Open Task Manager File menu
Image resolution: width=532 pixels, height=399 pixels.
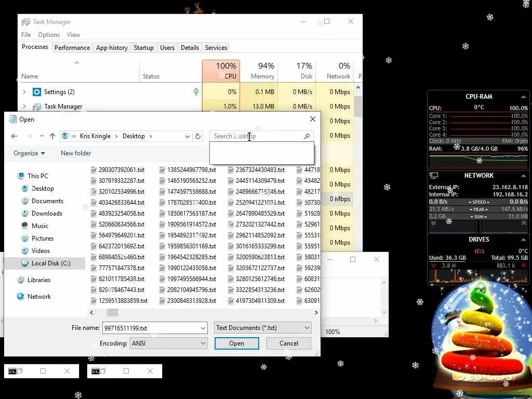pos(26,35)
